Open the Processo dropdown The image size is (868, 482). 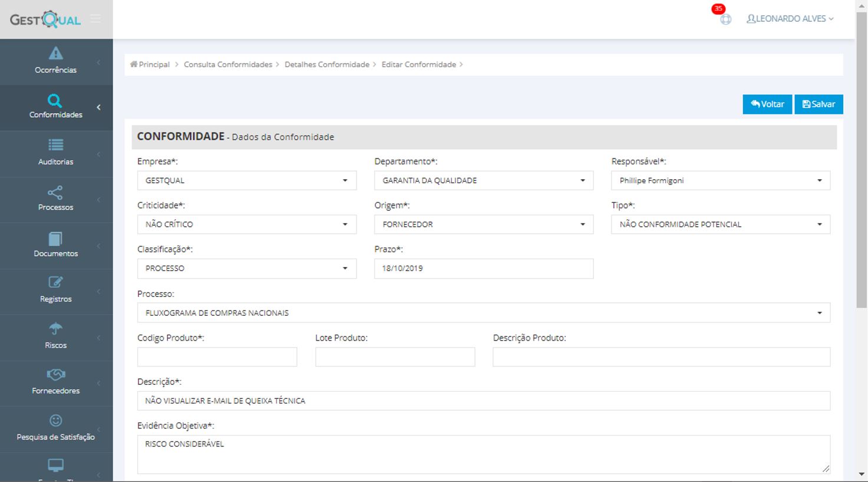point(484,312)
